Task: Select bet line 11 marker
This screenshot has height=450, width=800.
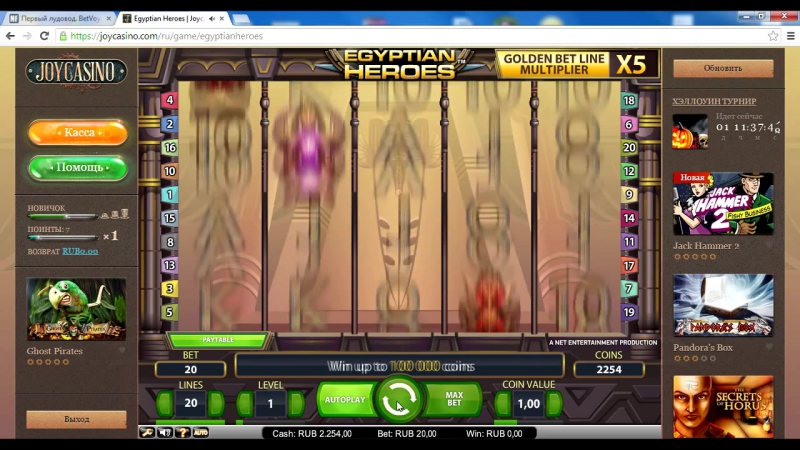Action: [x=629, y=242]
